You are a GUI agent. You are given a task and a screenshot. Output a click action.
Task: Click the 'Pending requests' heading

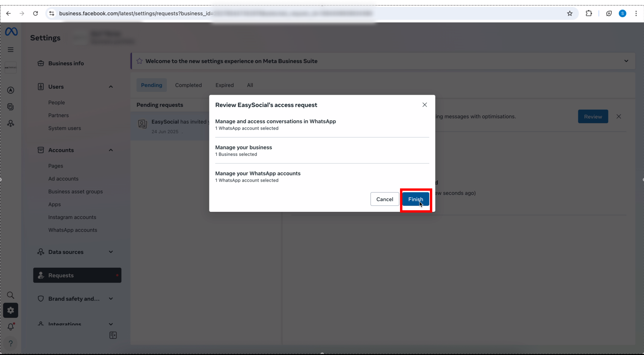[x=160, y=105]
